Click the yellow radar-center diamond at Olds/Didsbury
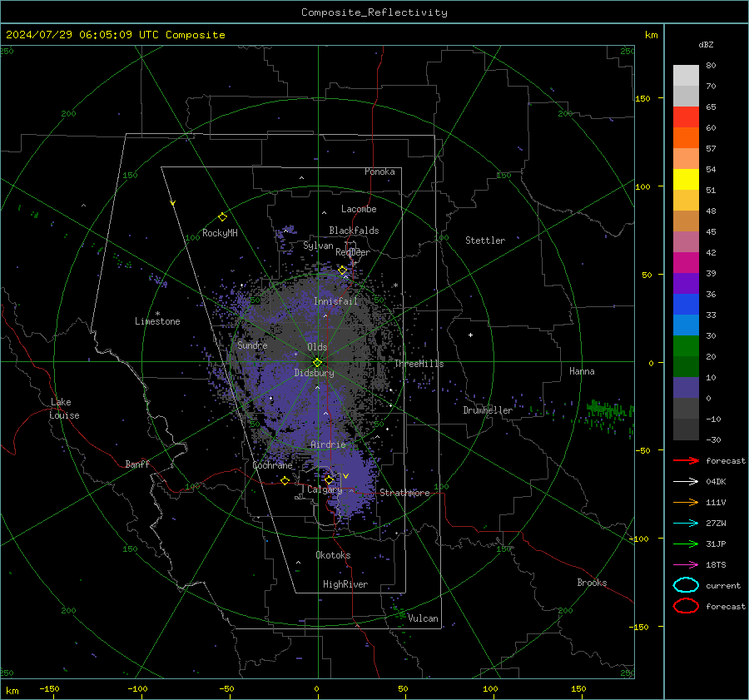This screenshot has width=749, height=700. coord(317,363)
